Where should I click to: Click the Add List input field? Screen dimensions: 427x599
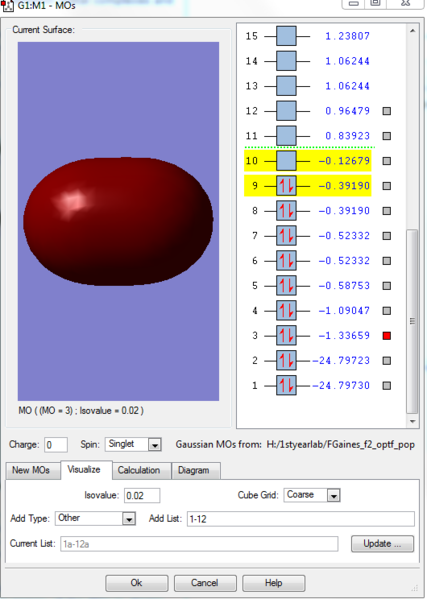[301, 519]
